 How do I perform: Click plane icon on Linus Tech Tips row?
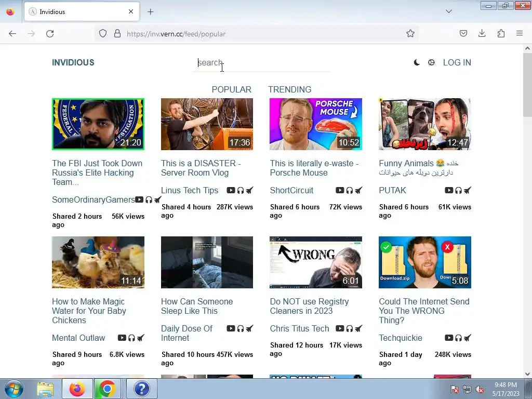point(250,190)
